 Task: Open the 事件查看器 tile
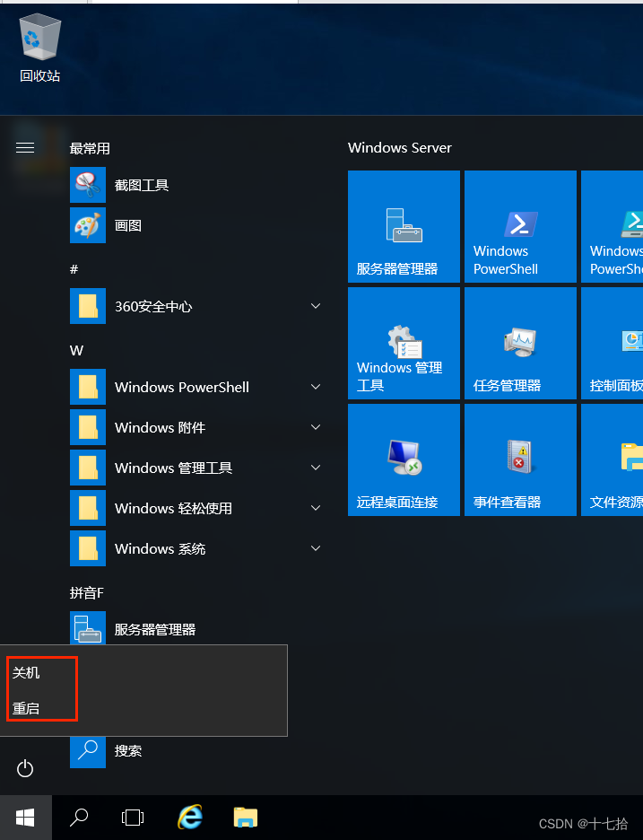[520, 460]
